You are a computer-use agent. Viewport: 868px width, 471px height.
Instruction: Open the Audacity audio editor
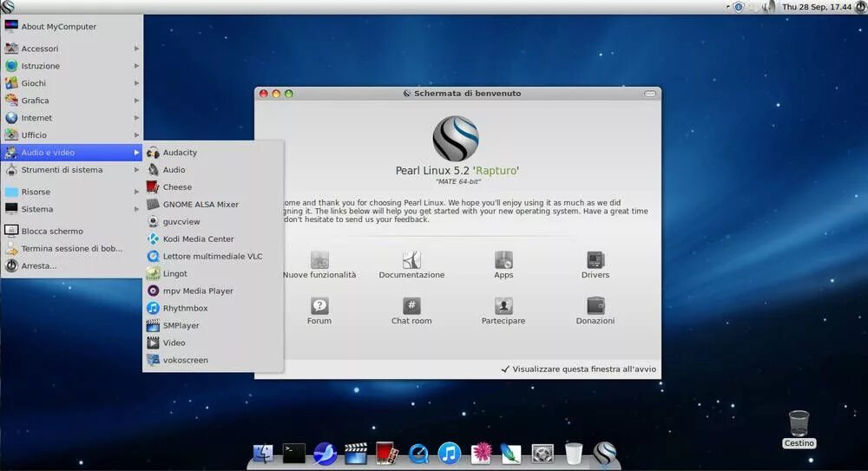point(214,152)
